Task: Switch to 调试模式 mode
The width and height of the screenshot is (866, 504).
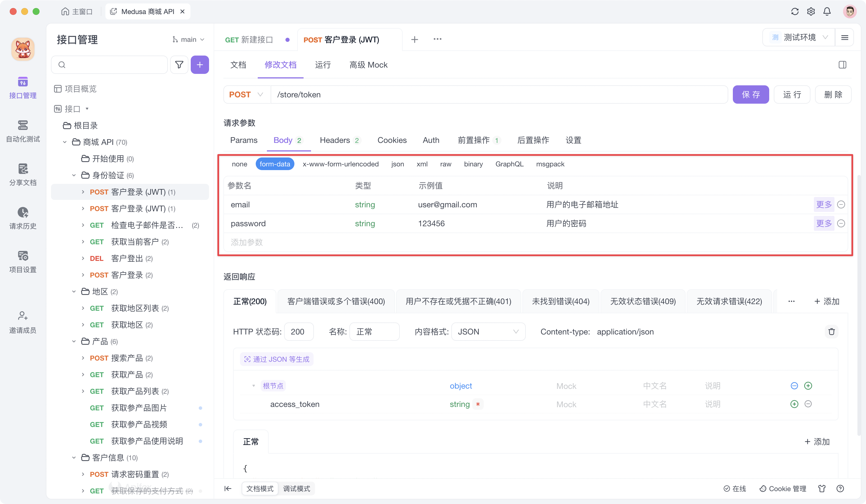Action: [x=296, y=489]
